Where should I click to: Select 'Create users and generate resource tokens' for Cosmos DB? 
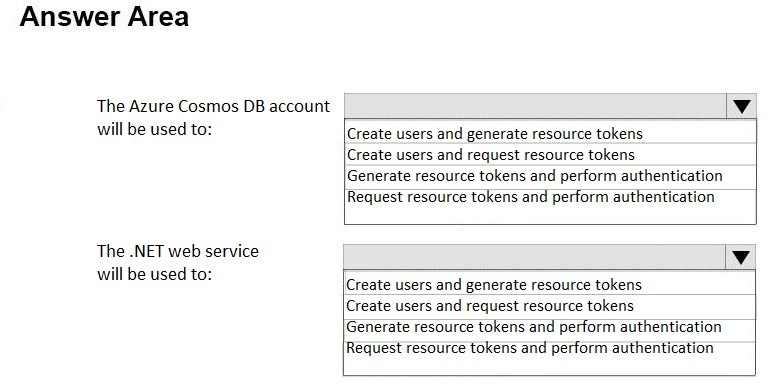point(550,133)
